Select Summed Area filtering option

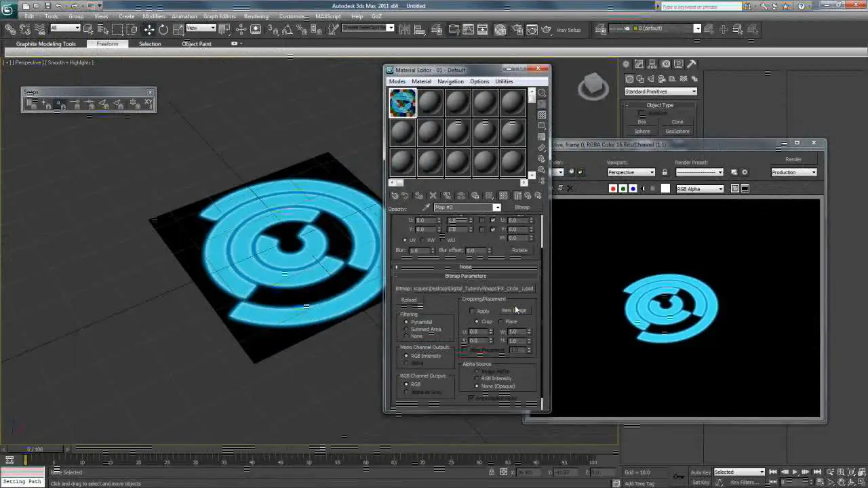(x=406, y=329)
